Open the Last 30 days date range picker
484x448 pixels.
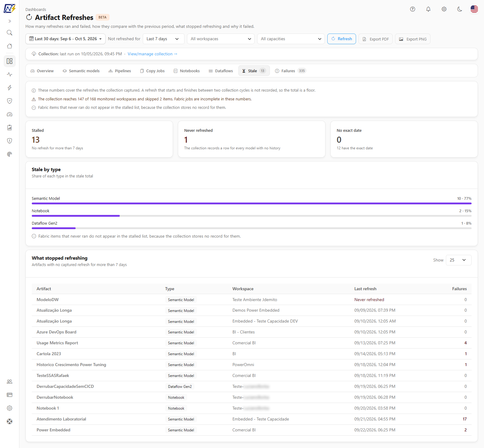(66, 39)
